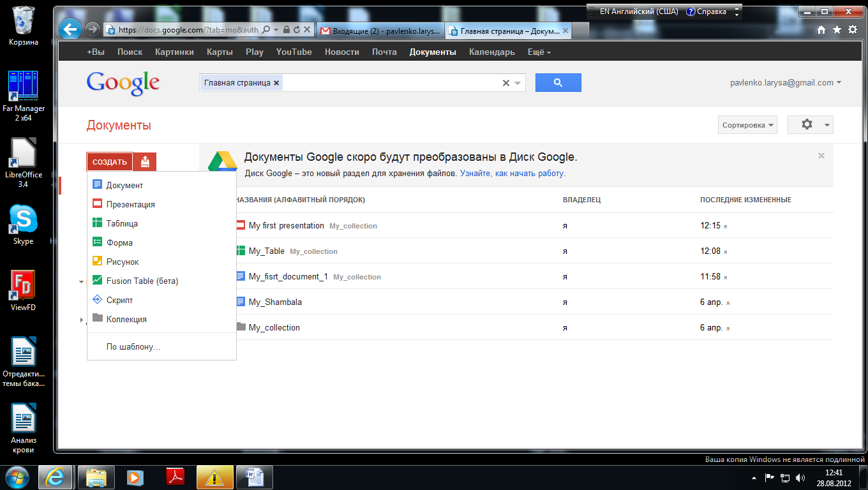
Task: Choose По шаблону... from the create menu
Action: 161,347
